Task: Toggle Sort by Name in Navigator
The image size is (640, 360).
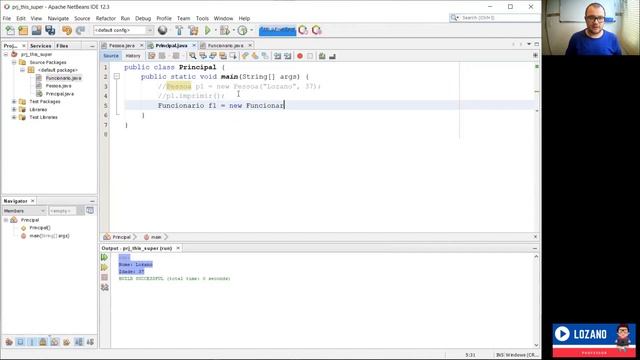Action: (79, 342)
